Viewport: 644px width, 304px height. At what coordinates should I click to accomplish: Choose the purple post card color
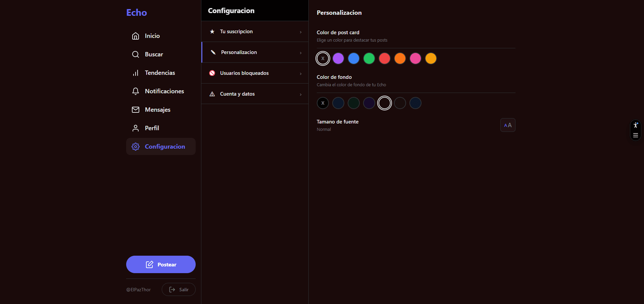[x=338, y=58]
